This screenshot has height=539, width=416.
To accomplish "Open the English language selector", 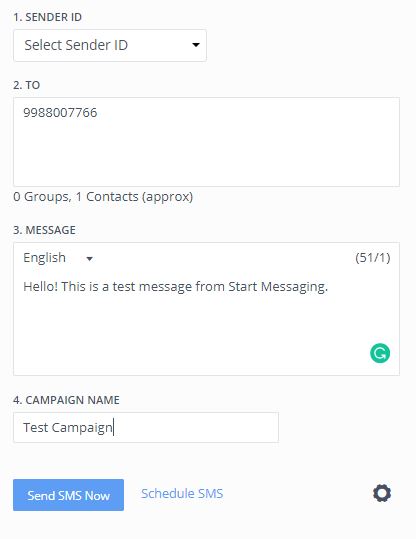I will tap(58, 258).
